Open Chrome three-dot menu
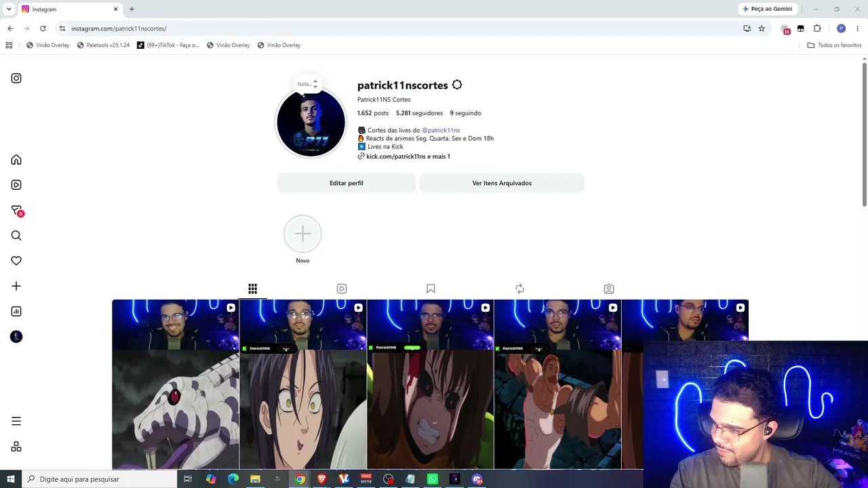 tap(857, 28)
